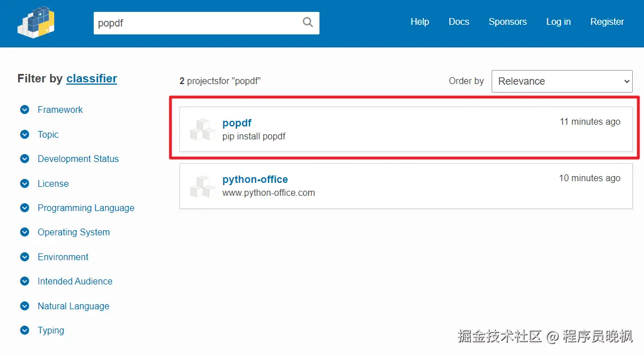Expand the Framework filter chevron
The image size is (644, 355).
tap(25, 109)
